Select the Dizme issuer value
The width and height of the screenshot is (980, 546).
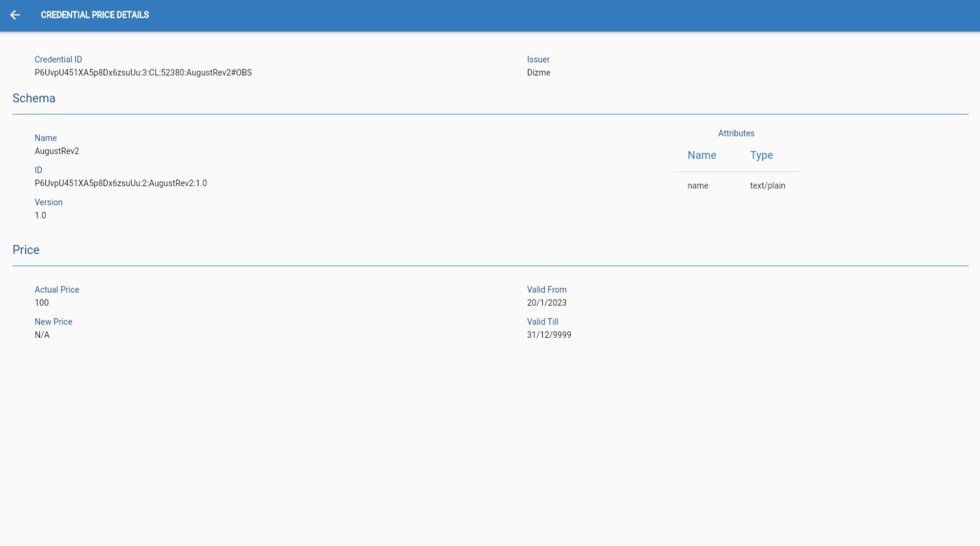point(538,72)
